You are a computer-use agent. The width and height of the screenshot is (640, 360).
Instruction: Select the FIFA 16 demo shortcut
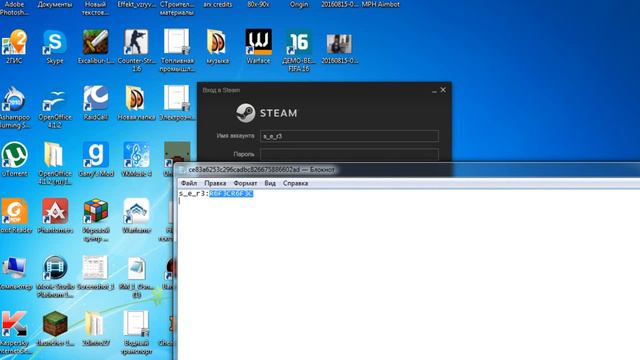click(x=299, y=42)
